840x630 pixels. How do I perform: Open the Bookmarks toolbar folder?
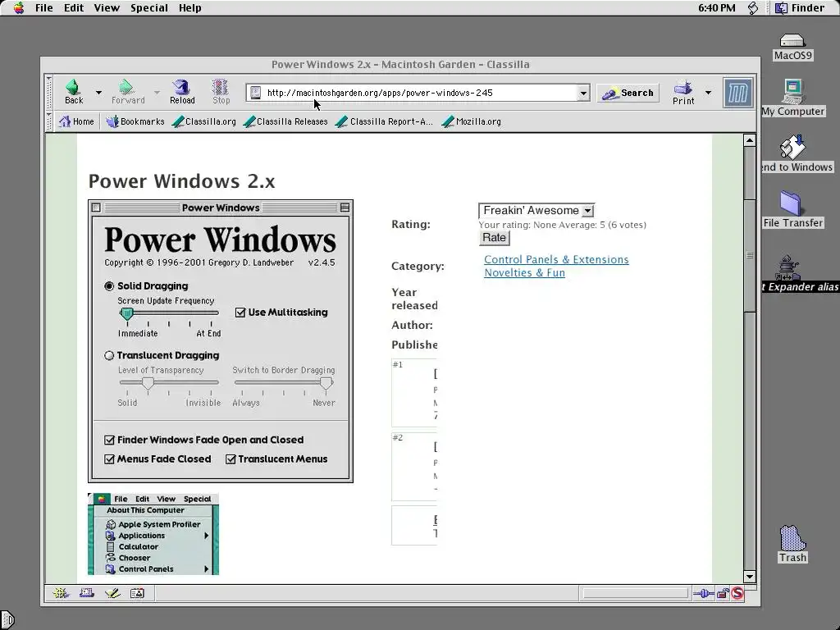(135, 121)
